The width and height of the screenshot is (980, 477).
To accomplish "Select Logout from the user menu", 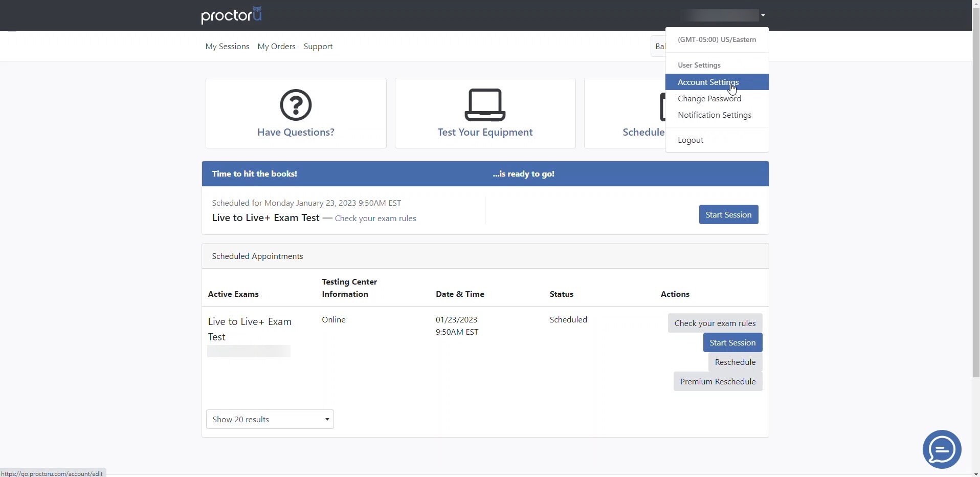I will [689, 140].
